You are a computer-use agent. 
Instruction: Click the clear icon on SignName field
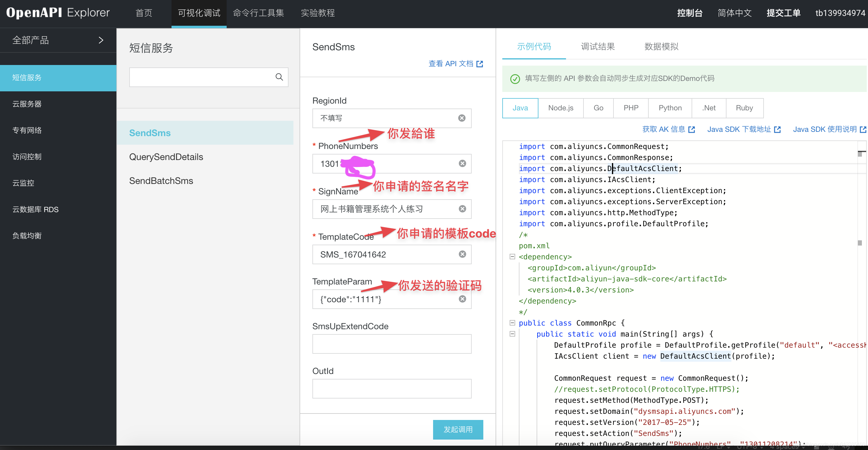pos(463,209)
